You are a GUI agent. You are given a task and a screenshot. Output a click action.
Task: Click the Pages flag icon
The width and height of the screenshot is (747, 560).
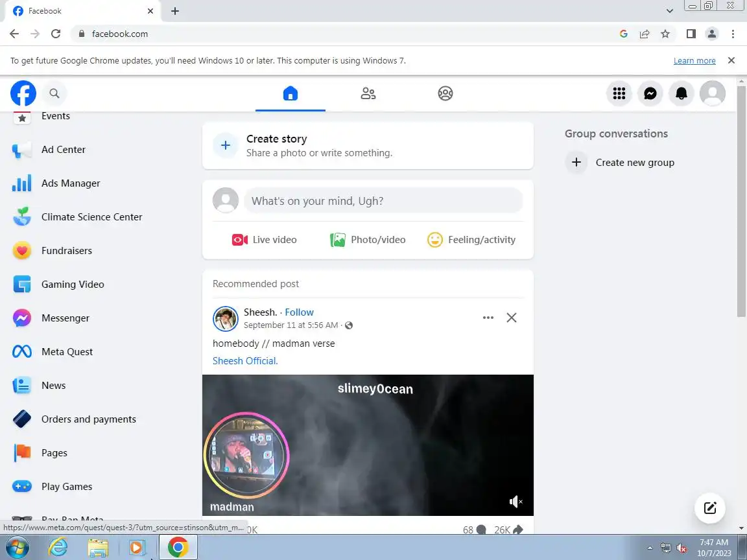click(21, 453)
